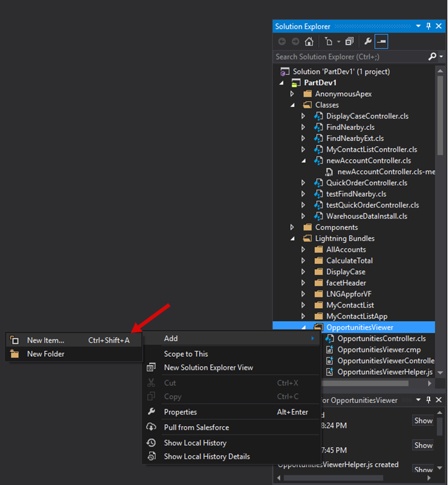448x485 pixels.
Task: Click Show button next to 7:45 PM entry
Action: coord(423,445)
